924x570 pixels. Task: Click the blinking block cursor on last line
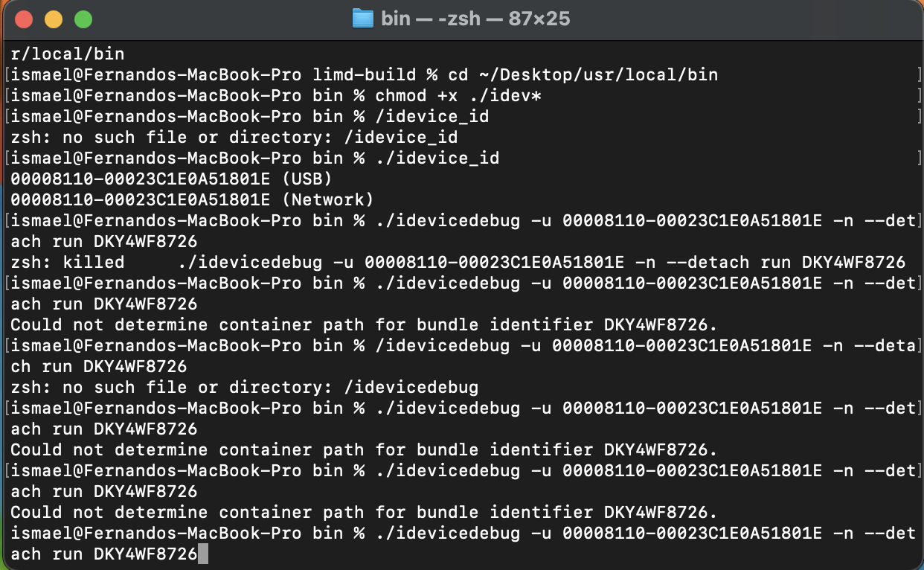[x=203, y=554]
